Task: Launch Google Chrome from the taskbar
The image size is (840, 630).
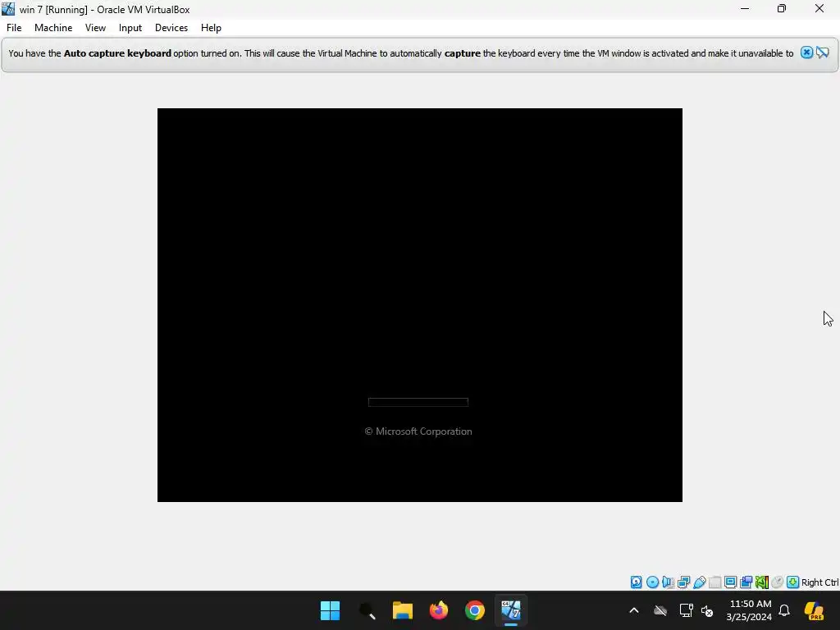Action: click(475, 610)
